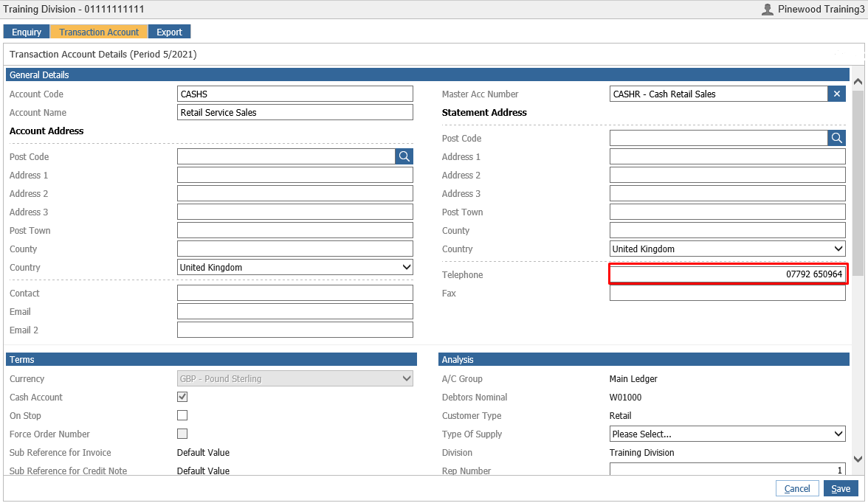Viewport: 868px width, 503px height.
Task: Click the Pinewood Training3 user icon
Action: [x=768, y=10]
